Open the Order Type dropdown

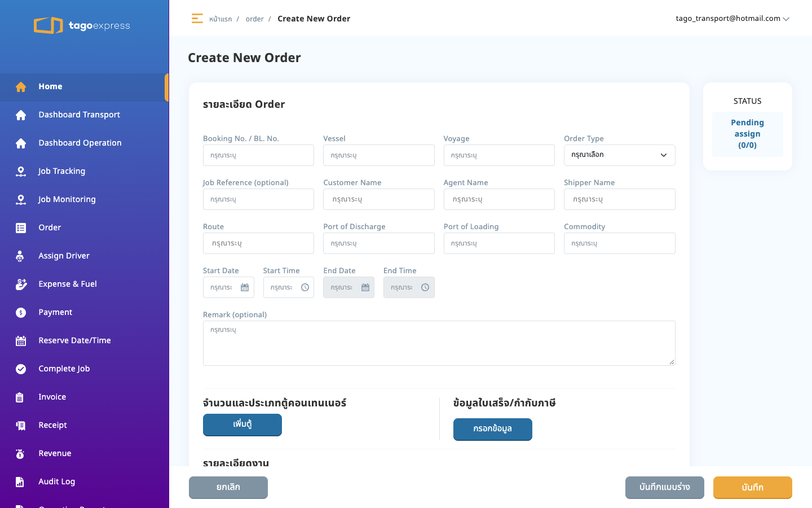click(x=619, y=155)
